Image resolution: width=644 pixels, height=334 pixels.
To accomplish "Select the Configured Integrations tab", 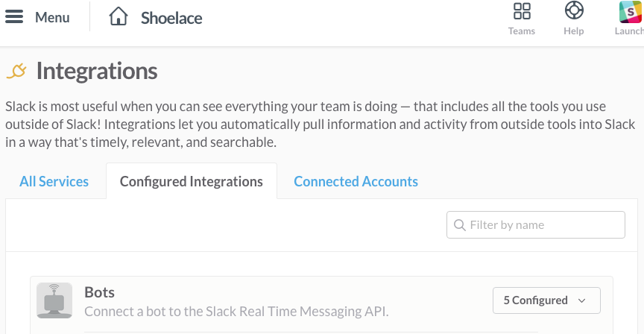I will [192, 181].
